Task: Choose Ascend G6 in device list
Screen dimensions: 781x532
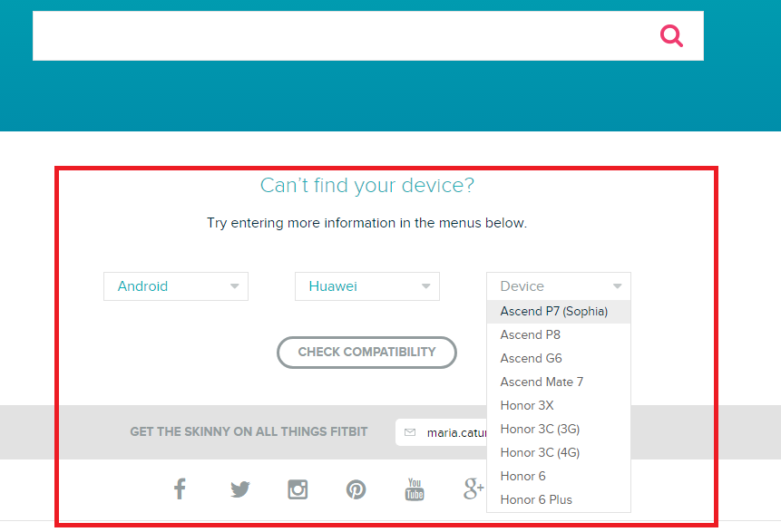Action: point(559,358)
